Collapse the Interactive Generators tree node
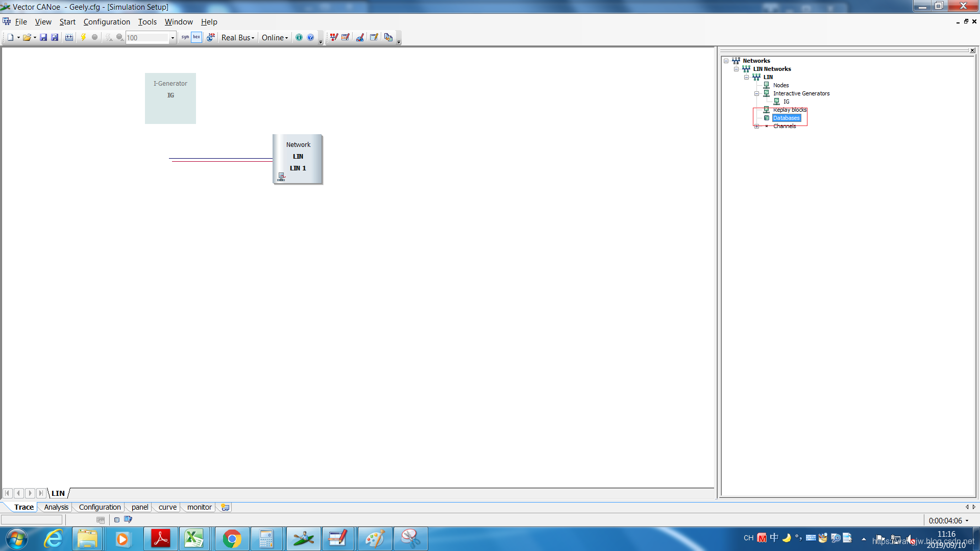980x551 pixels. click(x=756, y=93)
